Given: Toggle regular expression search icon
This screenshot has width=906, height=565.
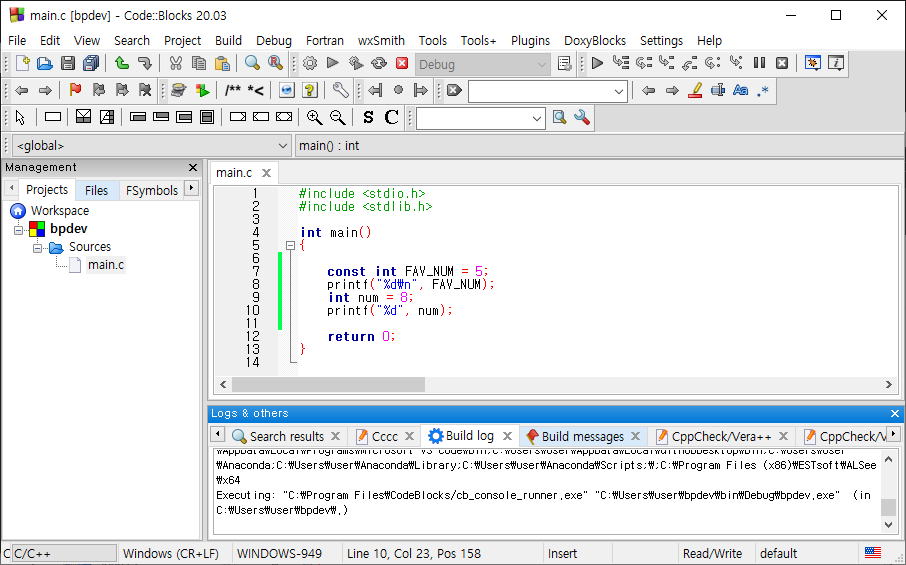Looking at the screenshot, I should pos(763,90).
